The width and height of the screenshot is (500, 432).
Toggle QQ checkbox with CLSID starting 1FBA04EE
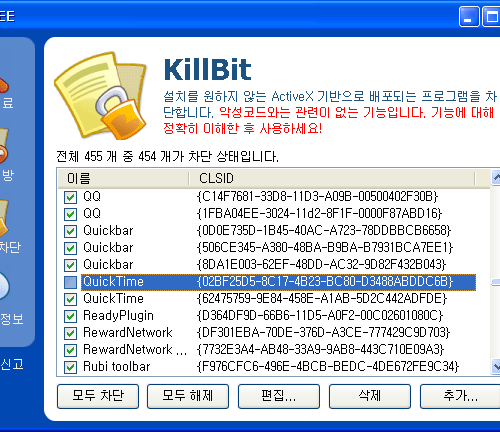tap(70, 214)
